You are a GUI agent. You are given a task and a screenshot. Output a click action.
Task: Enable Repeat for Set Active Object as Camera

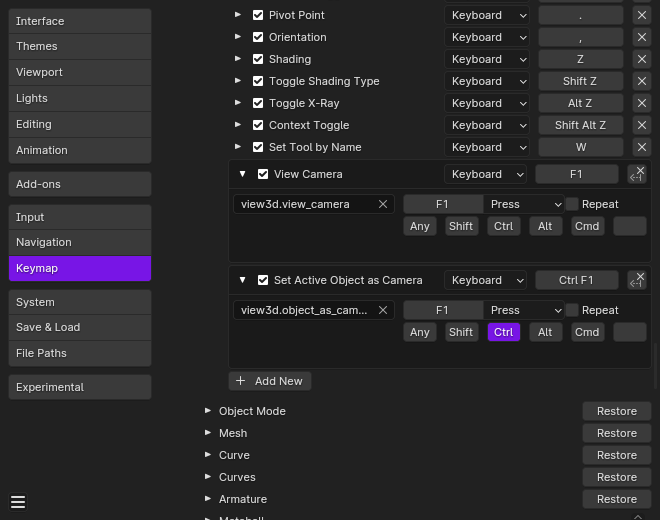(x=572, y=310)
